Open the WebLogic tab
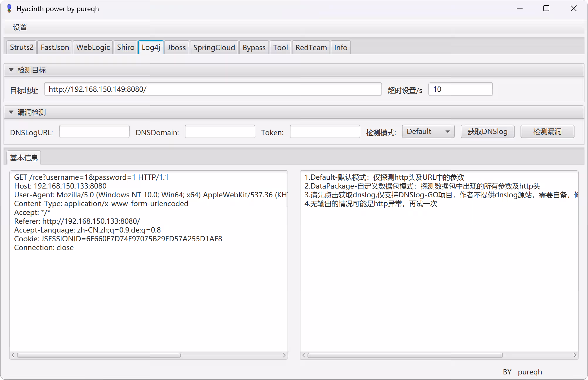This screenshot has height=380, width=588. coord(93,47)
